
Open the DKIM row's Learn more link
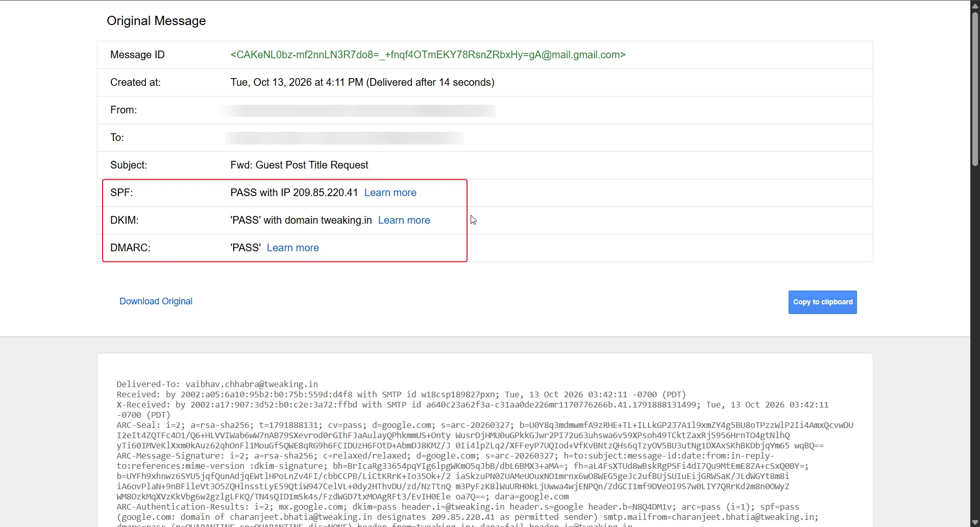[x=404, y=220]
